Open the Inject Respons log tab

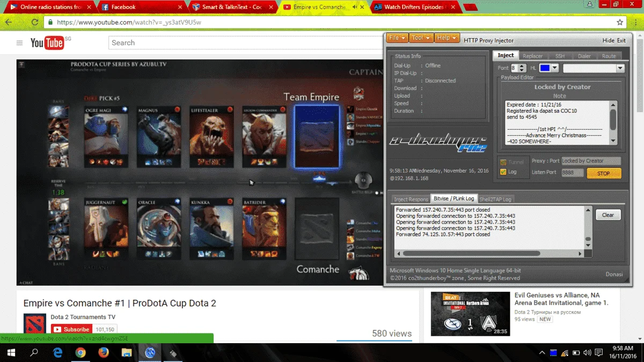(x=411, y=199)
